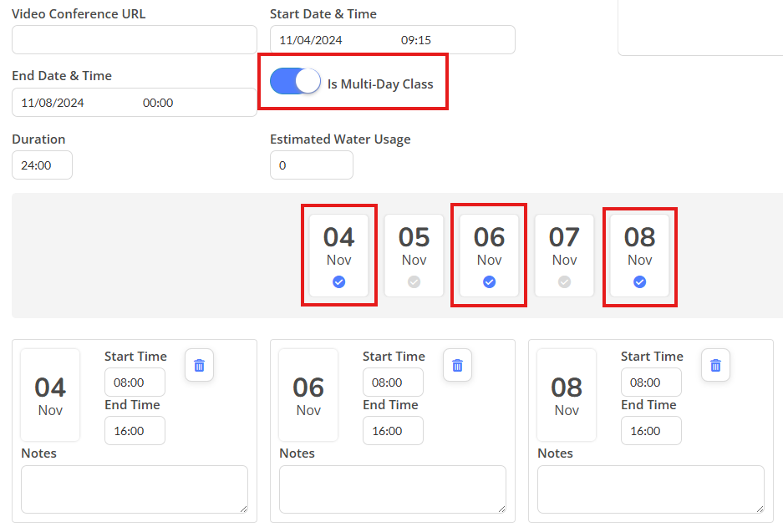This screenshot has width=783, height=532.
Task: Select the 05 Nov day tile
Action: click(414, 256)
